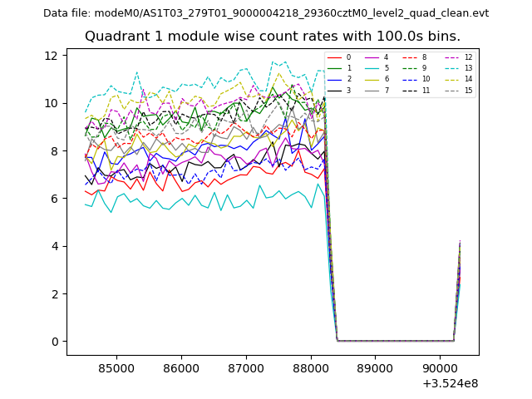The width and height of the screenshot is (532, 399).
Task: Click the red solid line legend marker for module 0
Action: pos(335,57)
